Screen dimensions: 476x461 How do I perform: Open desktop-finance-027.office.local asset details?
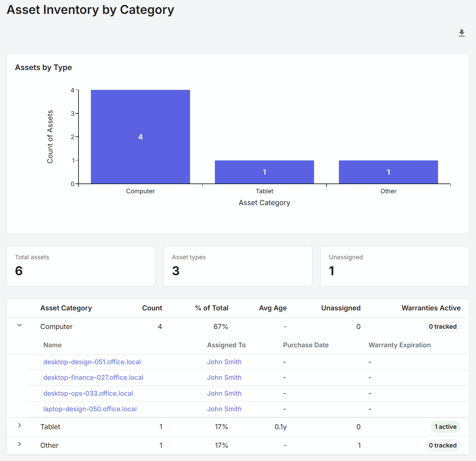coord(93,377)
